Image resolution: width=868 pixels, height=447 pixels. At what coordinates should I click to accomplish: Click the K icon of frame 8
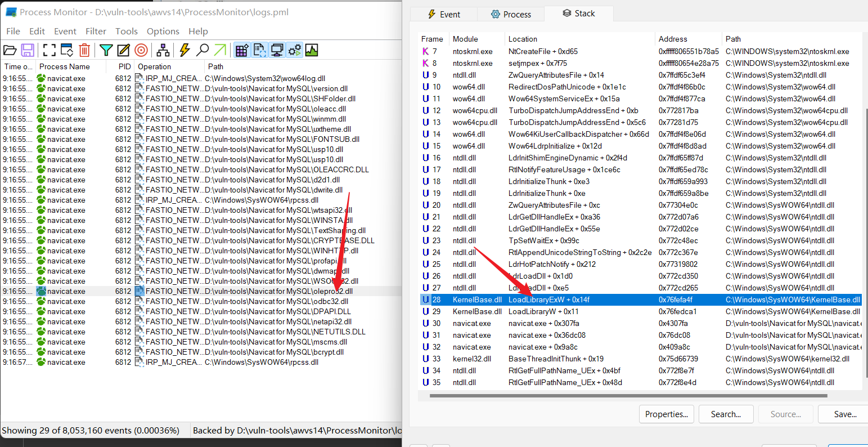[x=425, y=63]
